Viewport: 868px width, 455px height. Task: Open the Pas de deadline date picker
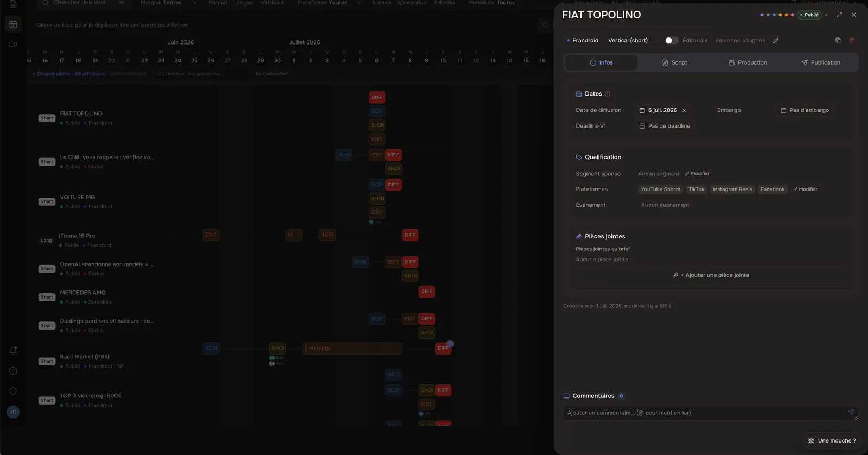tap(665, 126)
